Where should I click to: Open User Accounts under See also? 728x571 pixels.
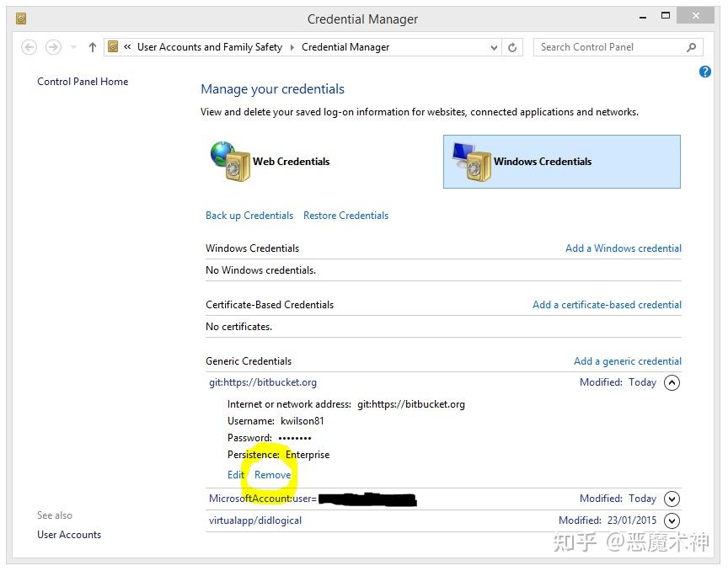point(68,534)
